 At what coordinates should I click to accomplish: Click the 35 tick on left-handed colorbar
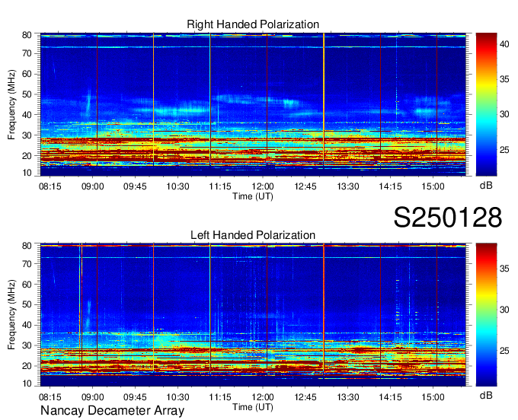(504, 269)
